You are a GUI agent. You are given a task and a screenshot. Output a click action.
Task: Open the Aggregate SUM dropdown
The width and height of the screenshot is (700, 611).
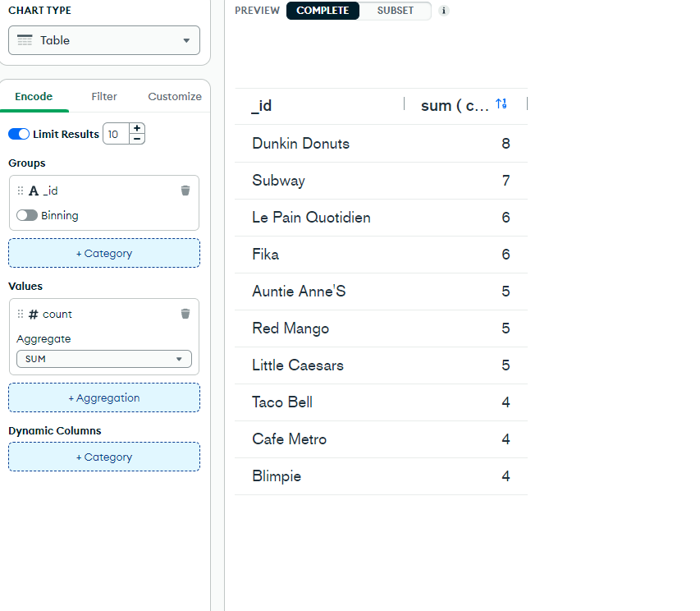pos(104,359)
